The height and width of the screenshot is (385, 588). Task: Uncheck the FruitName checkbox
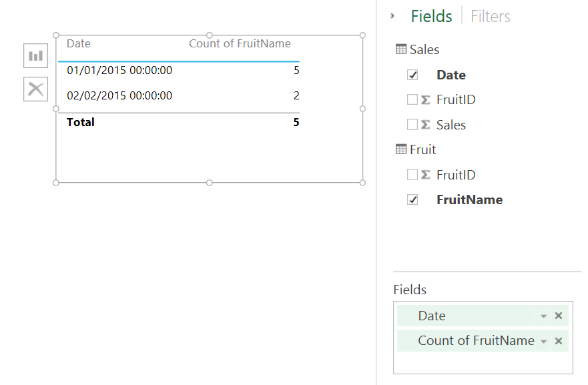[x=412, y=200]
